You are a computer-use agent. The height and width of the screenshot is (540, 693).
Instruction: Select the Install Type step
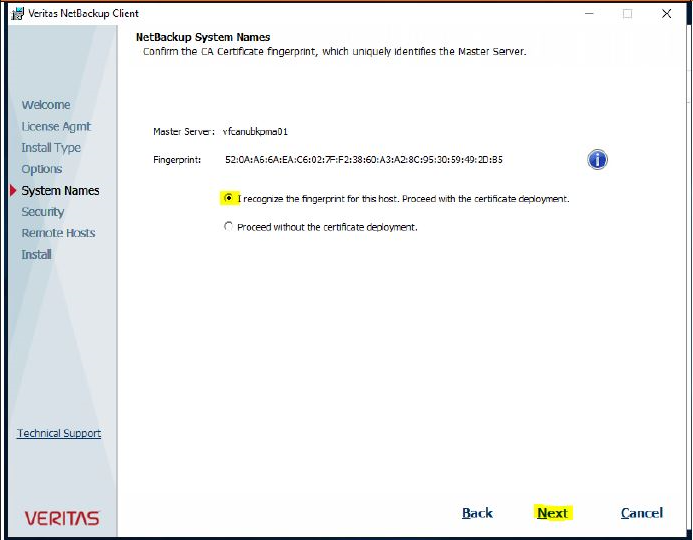coord(51,148)
